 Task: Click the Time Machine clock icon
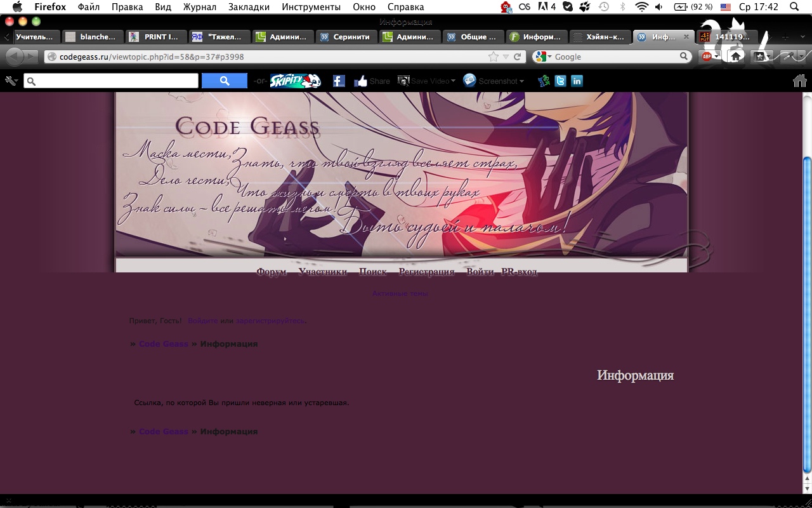tap(604, 7)
